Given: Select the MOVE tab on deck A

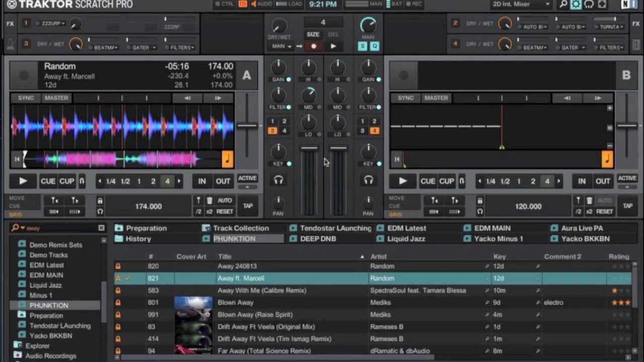Looking at the screenshot, I should [17, 198].
